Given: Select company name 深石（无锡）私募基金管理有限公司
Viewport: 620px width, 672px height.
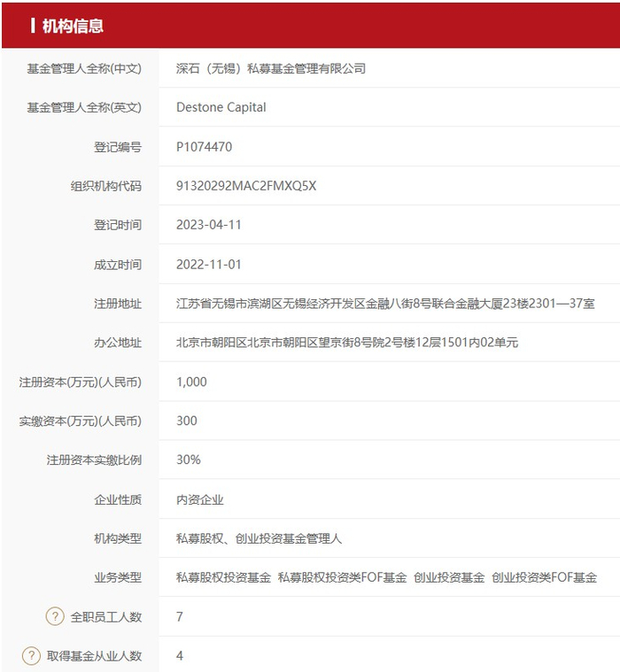Looking at the screenshot, I should pos(270,68).
